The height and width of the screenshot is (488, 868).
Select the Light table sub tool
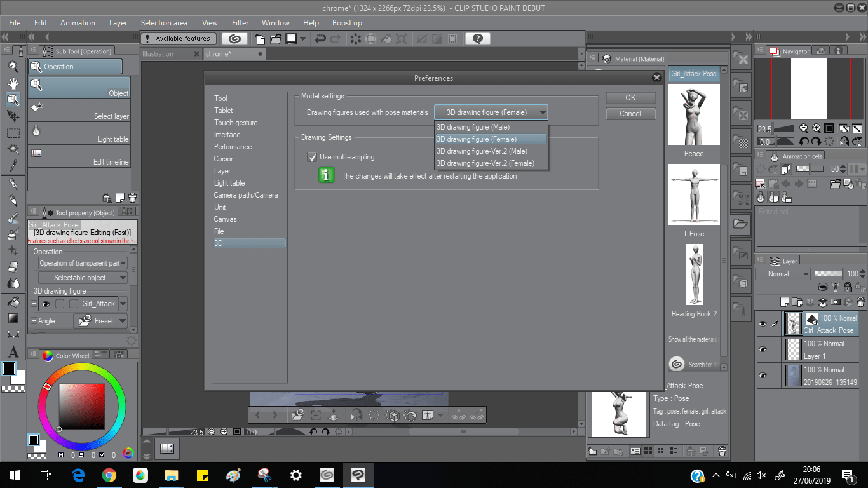tap(79, 133)
